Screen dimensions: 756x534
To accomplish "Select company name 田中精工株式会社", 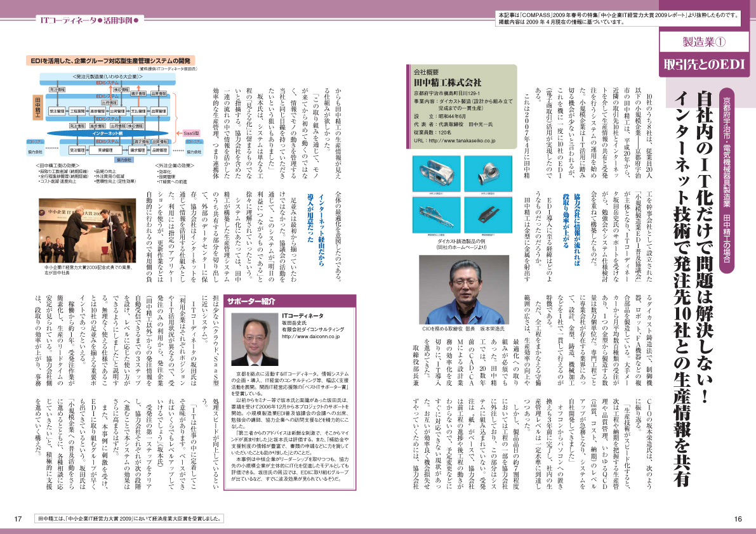I will click(x=447, y=82).
